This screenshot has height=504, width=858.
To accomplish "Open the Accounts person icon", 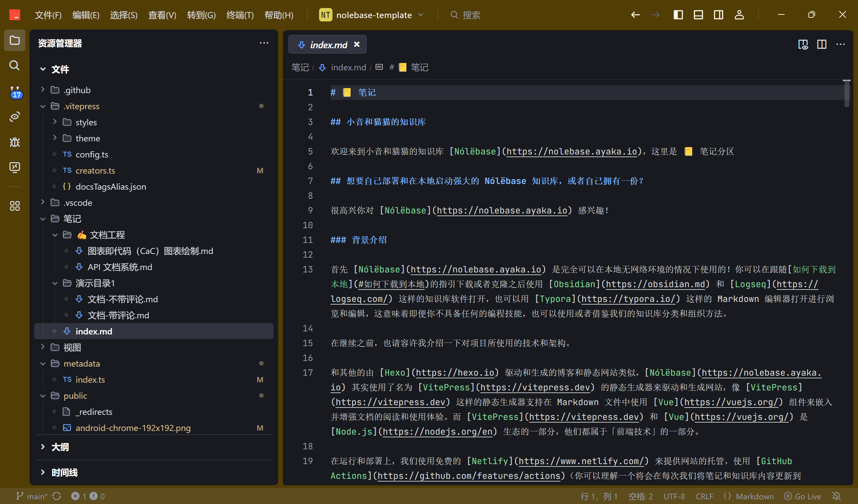I will 739,15.
